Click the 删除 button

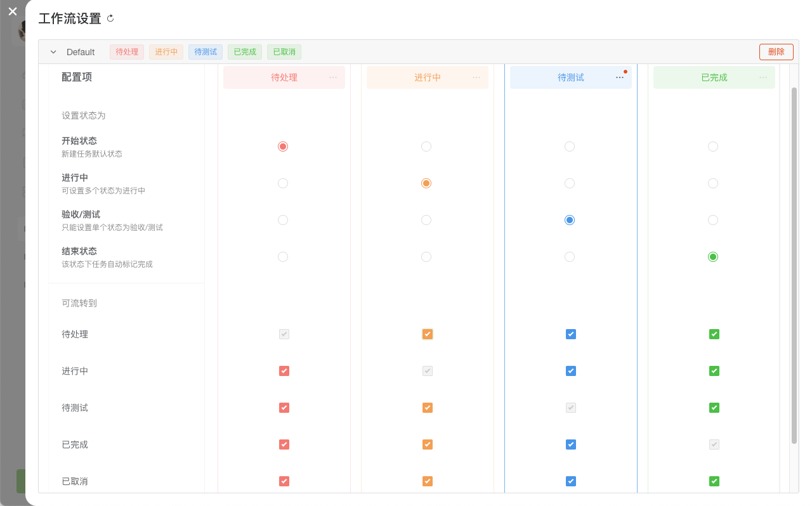coord(776,52)
